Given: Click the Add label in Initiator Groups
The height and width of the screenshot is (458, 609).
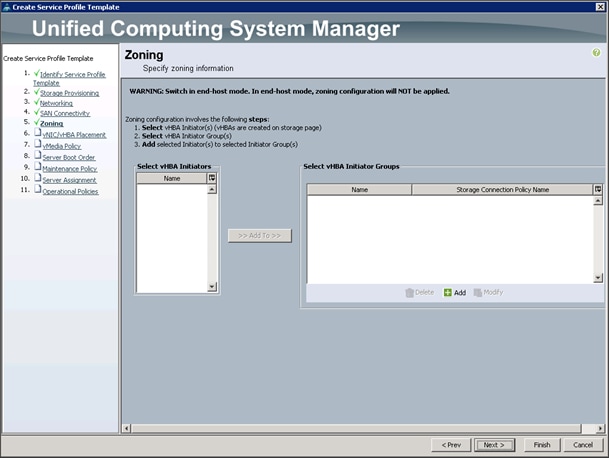Looking at the screenshot, I should click(460, 293).
